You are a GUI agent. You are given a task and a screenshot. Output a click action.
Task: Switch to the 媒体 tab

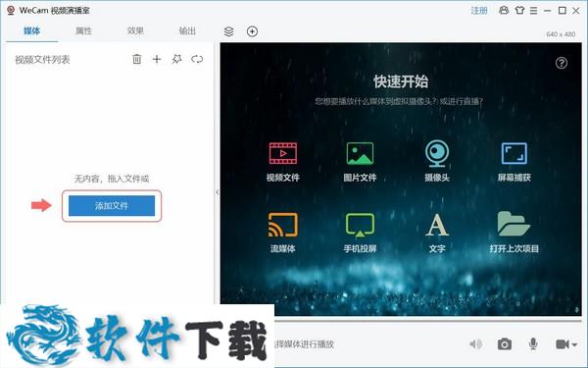32,30
